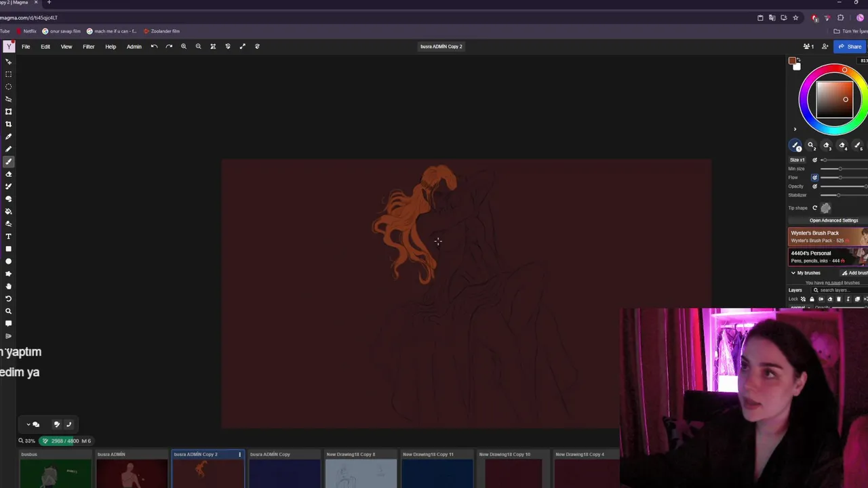The height and width of the screenshot is (488, 868).
Task: Select the Eyedropper tool
Action: [9, 136]
